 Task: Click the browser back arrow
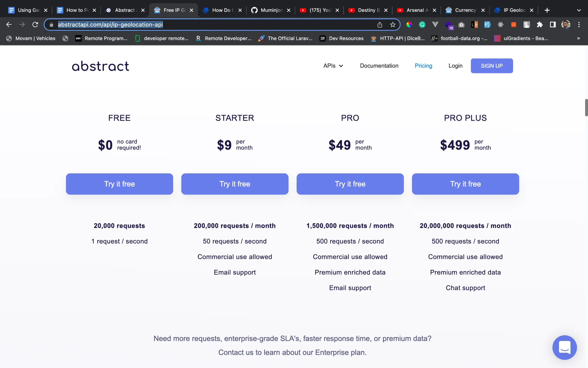click(9, 25)
